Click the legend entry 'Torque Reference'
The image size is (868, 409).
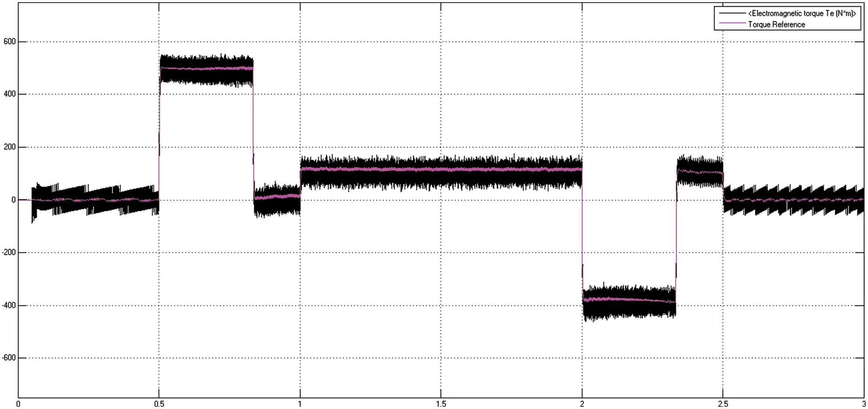tap(777, 25)
